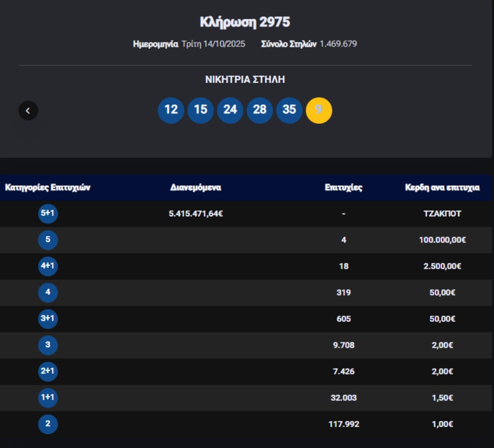
Task: Click the Διανεμόμενα column header
Action: [x=196, y=188]
